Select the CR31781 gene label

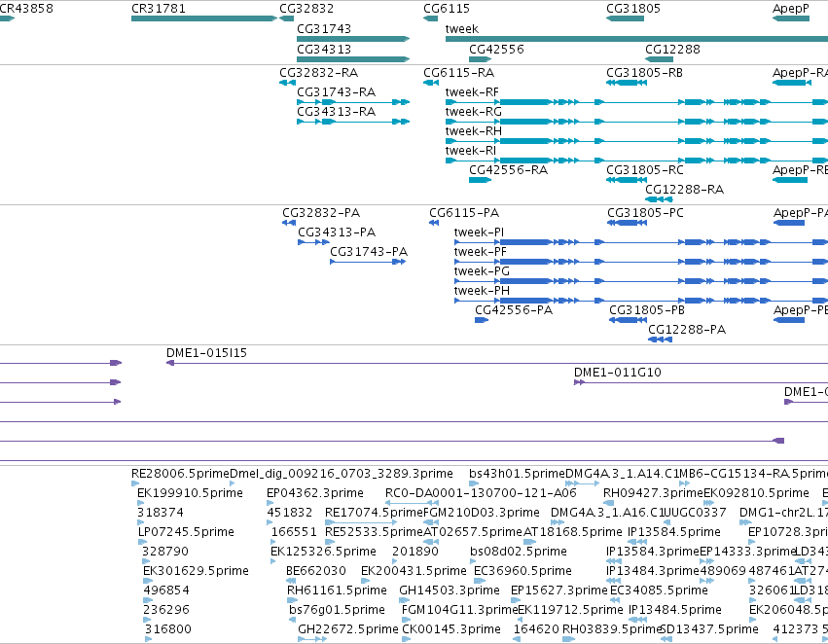159,9
